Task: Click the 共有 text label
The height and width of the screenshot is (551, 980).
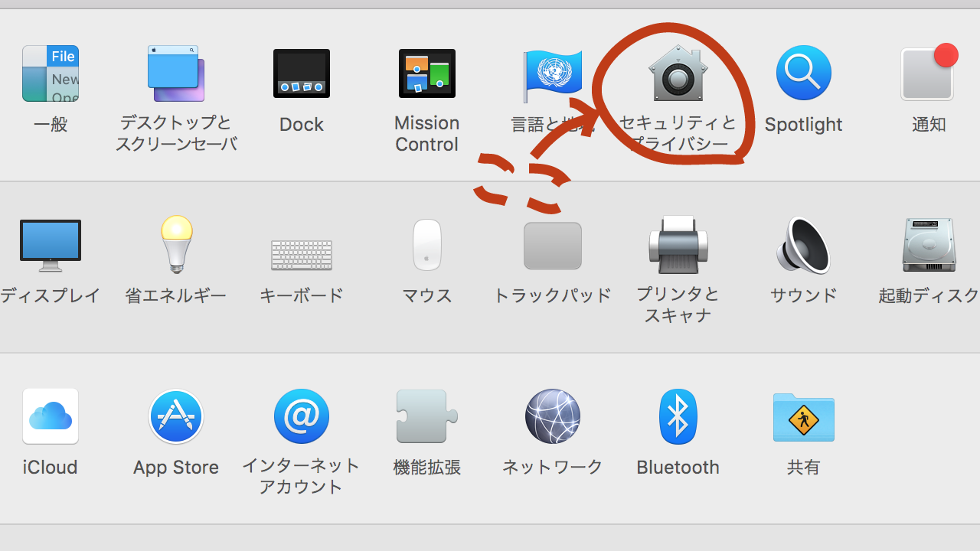Action: 804,468
